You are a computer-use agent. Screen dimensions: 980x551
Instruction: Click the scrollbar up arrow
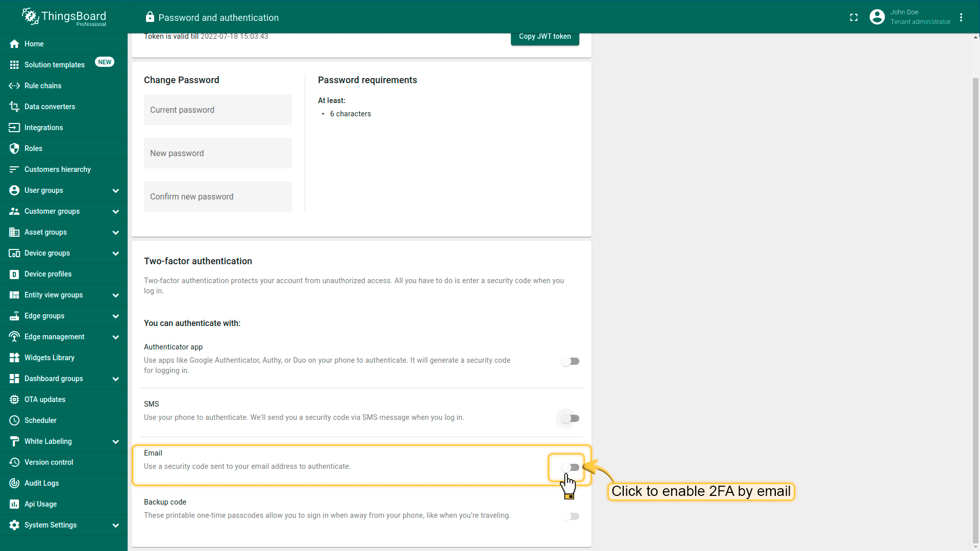point(975,37)
